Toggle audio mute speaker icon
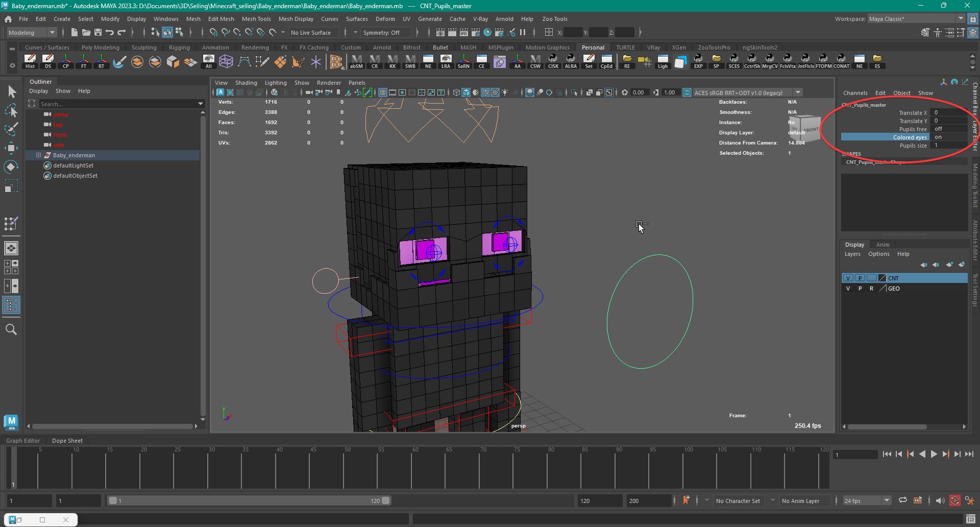The image size is (980, 527). tap(940, 500)
